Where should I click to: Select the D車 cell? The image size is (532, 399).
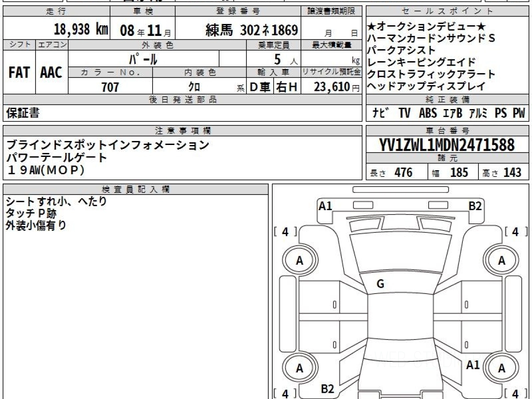click(x=260, y=87)
